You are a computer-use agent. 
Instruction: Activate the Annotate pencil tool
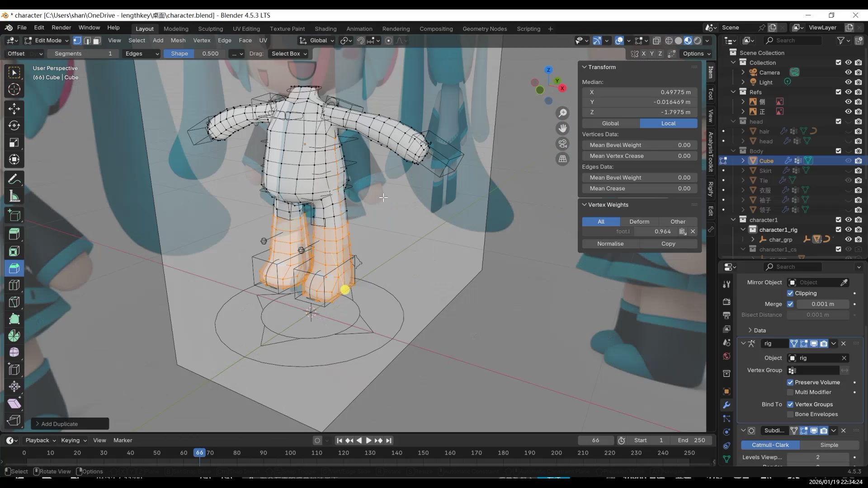tap(14, 179)
